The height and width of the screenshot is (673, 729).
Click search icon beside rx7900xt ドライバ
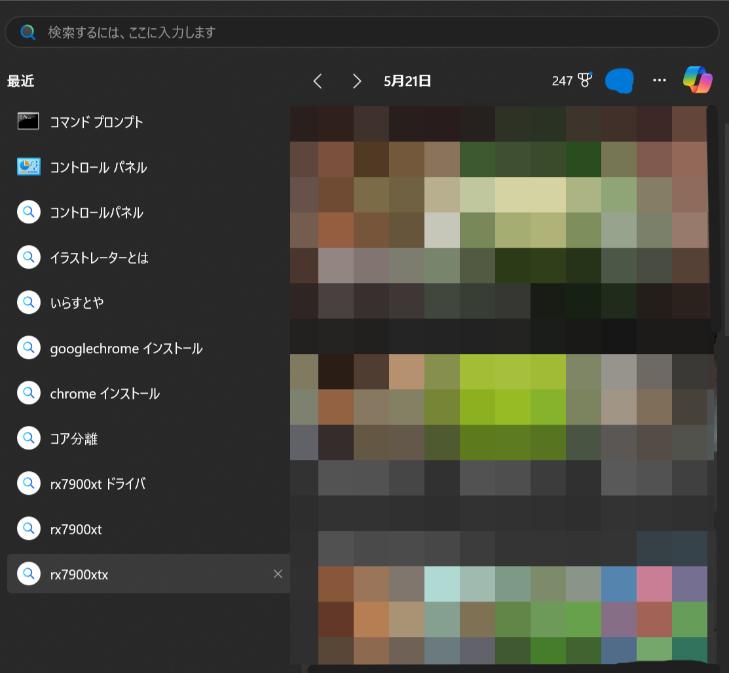tap(28, 484)
